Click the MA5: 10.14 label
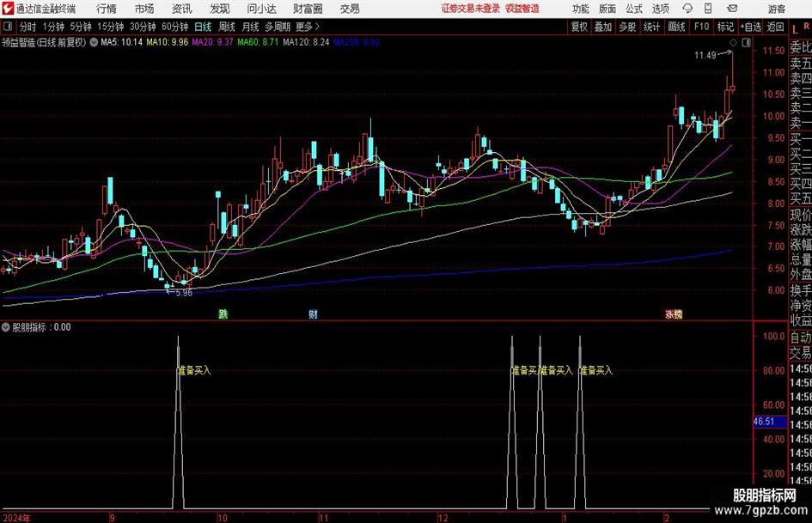 (121, 42)
